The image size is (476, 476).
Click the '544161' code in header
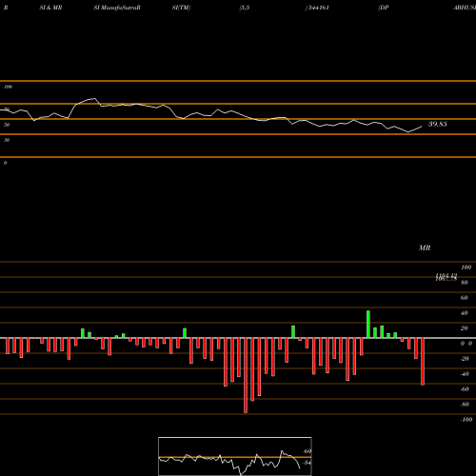point(318,8)
